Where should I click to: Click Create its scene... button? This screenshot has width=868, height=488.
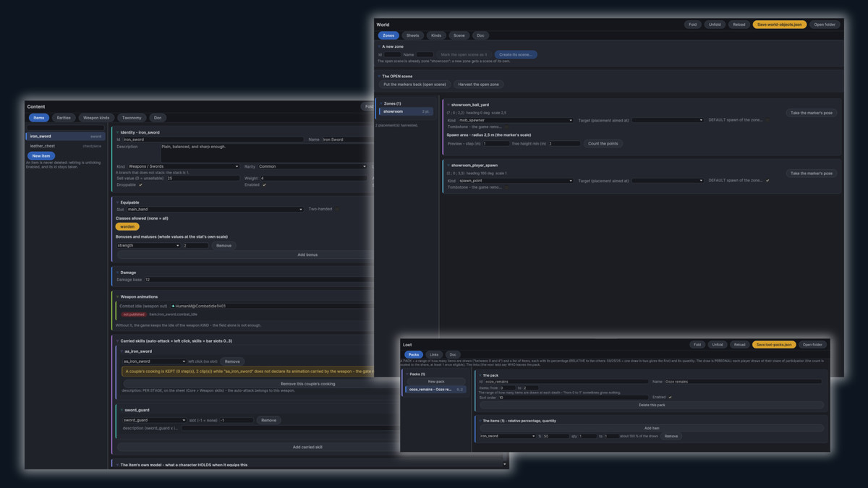[x=515, y=54]
